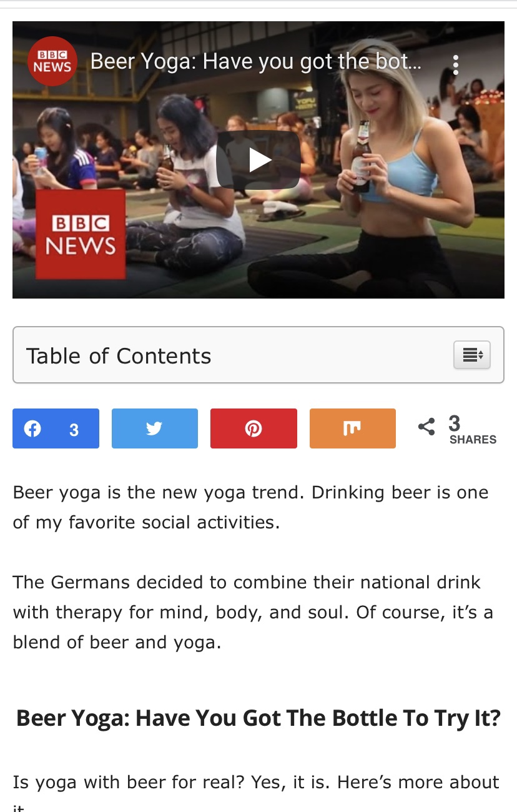This screenshot has width=517, height=812.
Task: Share via the orange Mix button
Action: click(x=353, y=428)
